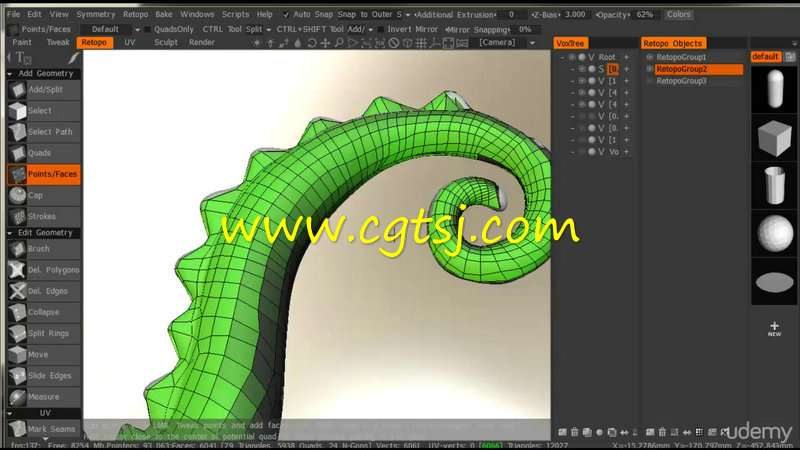Add new primitive with NEW plus icon

tap(774, 328)
